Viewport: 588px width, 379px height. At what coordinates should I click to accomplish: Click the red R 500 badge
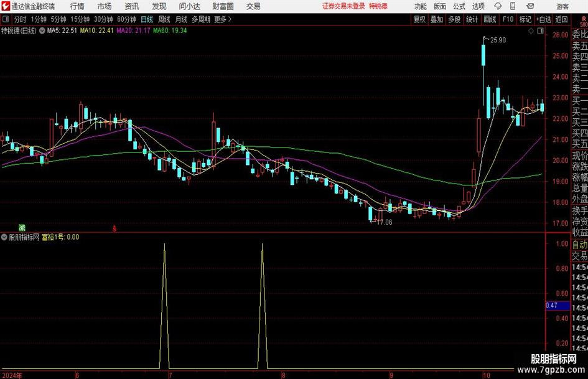(x=584, y=21)
